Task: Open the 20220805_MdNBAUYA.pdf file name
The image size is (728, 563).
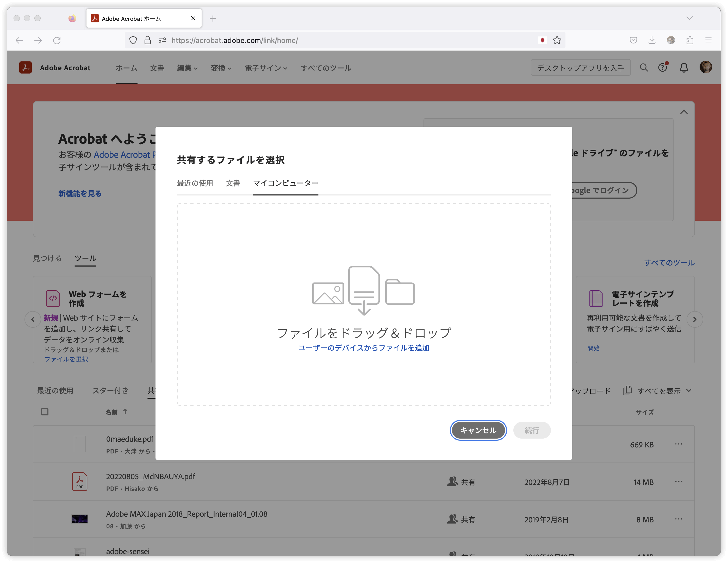Action: click(x=150, y=476)
